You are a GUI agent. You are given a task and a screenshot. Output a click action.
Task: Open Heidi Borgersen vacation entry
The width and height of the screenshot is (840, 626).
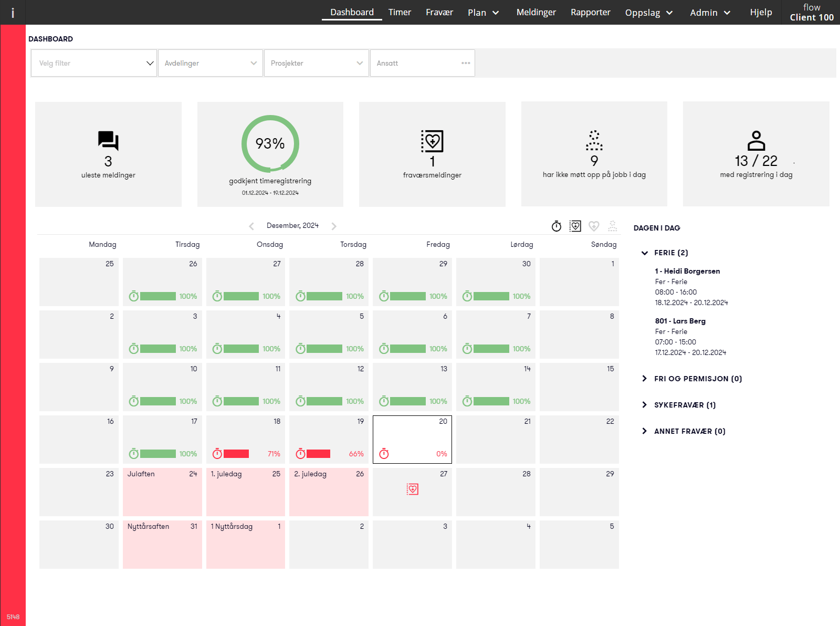691,287
